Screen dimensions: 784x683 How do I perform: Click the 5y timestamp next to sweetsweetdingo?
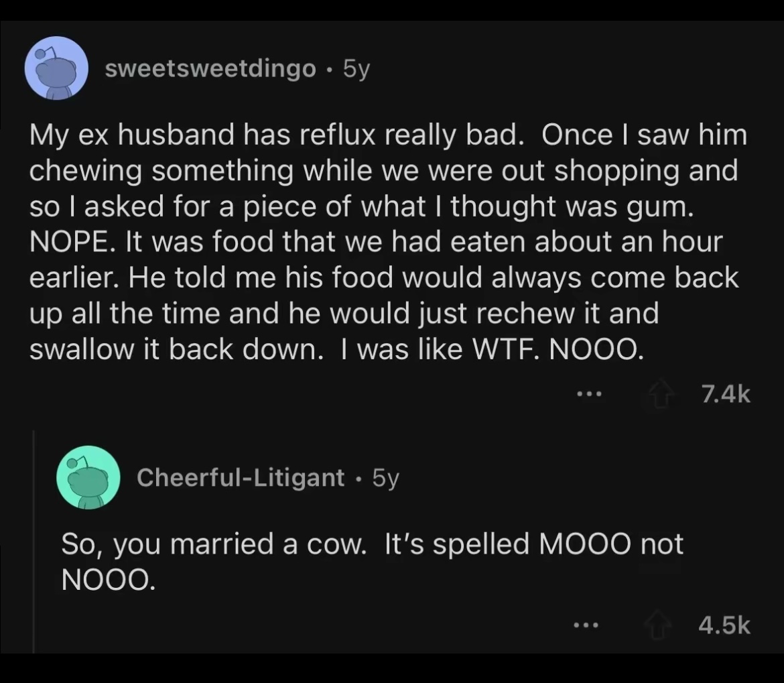point(355,69)
